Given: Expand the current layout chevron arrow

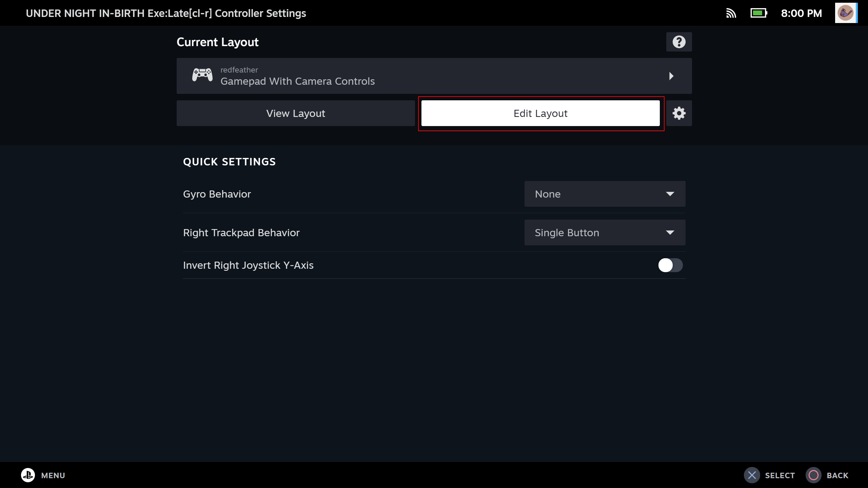Looking at the screenshot, I should tap(671, 76).
